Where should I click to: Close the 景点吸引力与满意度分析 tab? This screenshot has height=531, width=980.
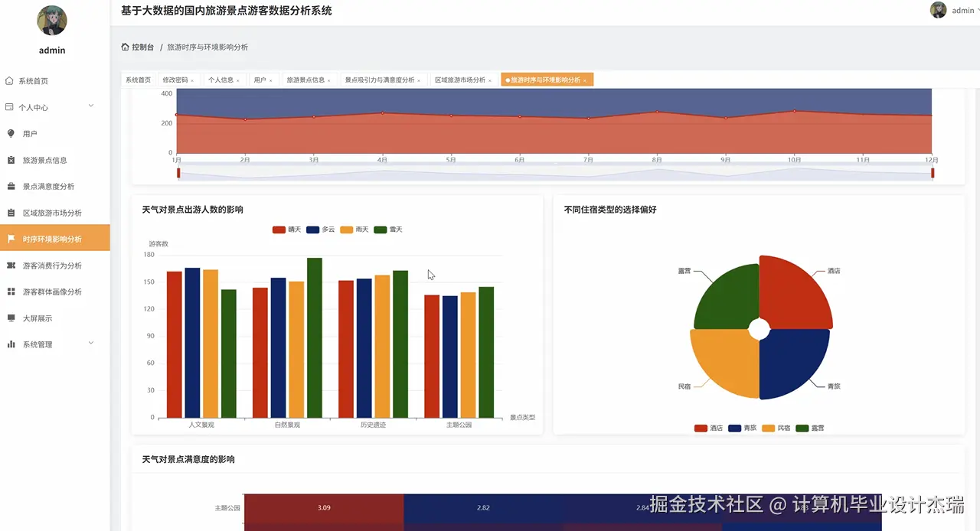tap(419, 80)
